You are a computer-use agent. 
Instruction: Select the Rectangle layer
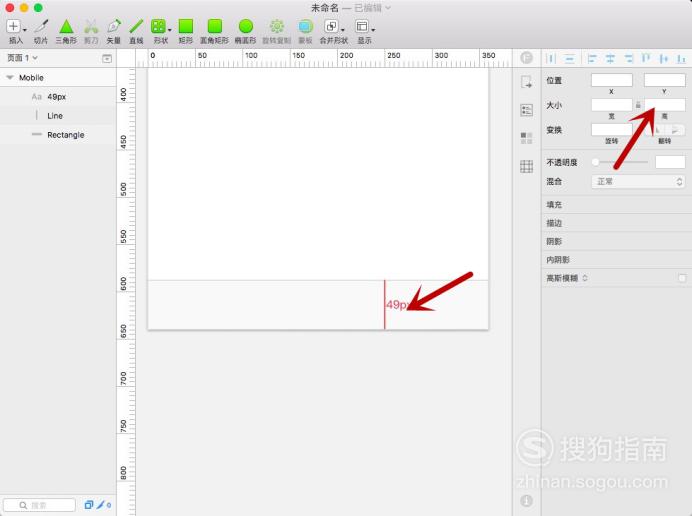pos(58,135)
